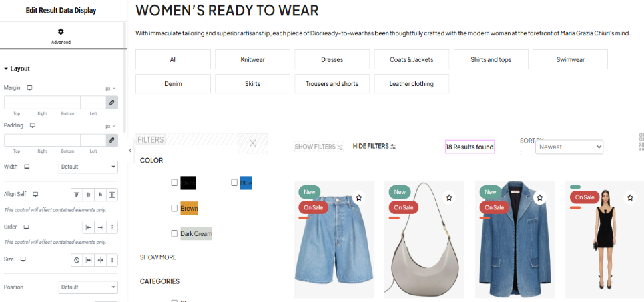Click Show More under Color
Image resolution: width=644 pixels, height=302 pixels.
pyautogui.click(x=158, y=257)
